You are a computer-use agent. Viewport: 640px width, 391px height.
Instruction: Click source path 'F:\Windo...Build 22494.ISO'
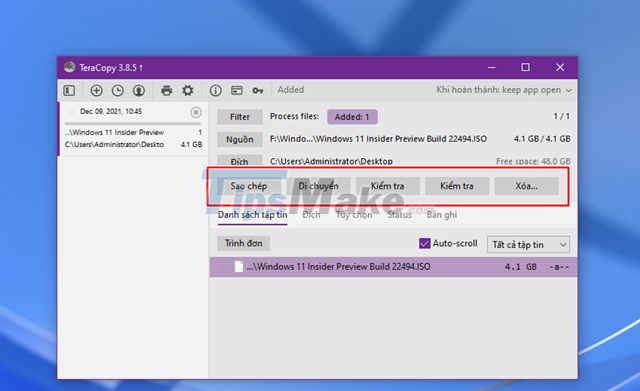click(378, 139)
